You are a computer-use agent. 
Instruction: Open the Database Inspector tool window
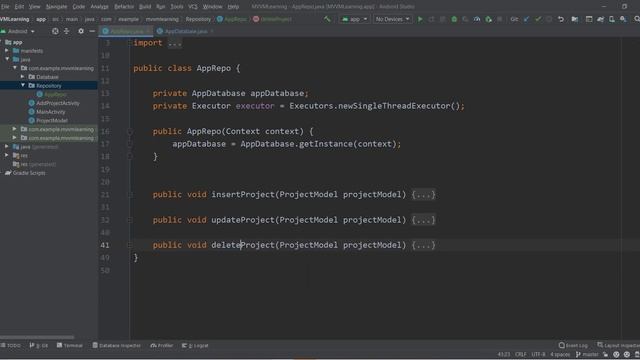coord(116,345)
